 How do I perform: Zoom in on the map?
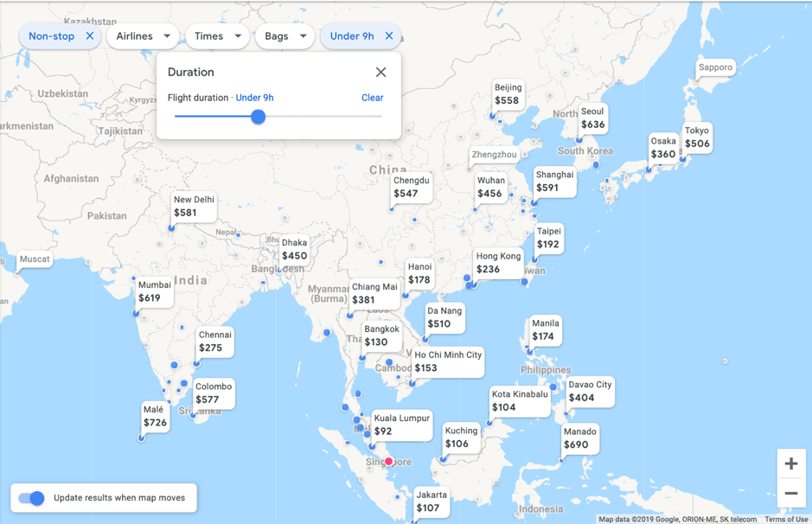point(790,463)
